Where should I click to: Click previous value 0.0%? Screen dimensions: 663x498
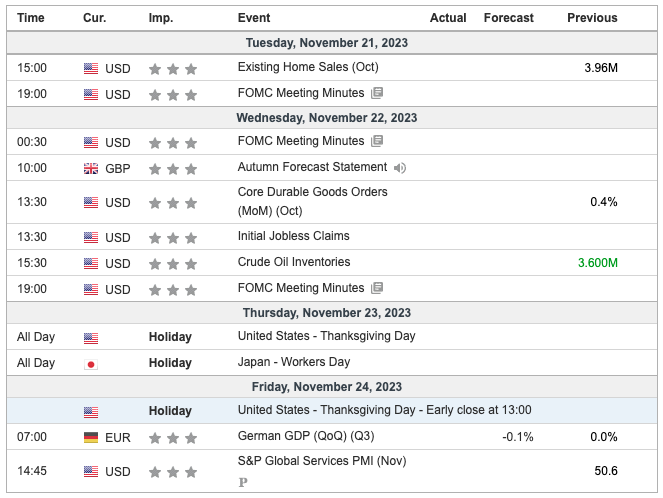pyautogui.click(x=604, y=437)
